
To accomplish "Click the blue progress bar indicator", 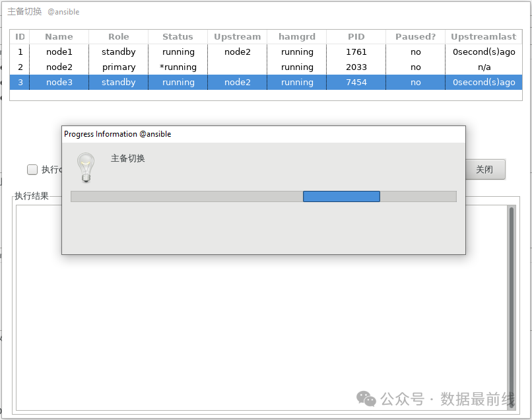I will coord(341,196).
